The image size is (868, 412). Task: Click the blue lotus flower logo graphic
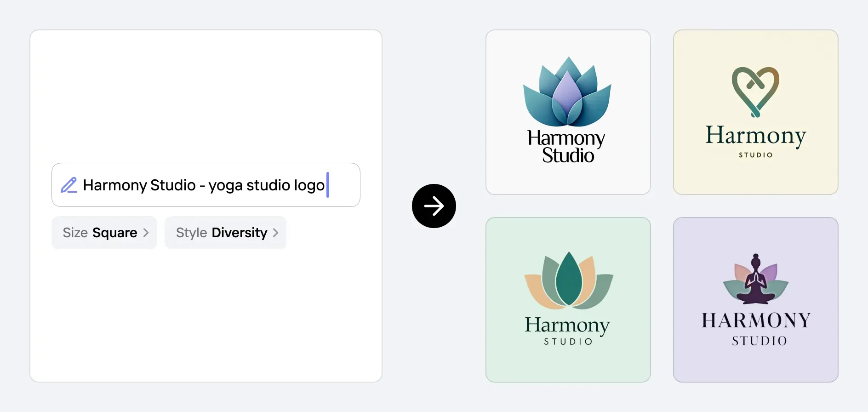pyautogui.click(x=567, y=92)
